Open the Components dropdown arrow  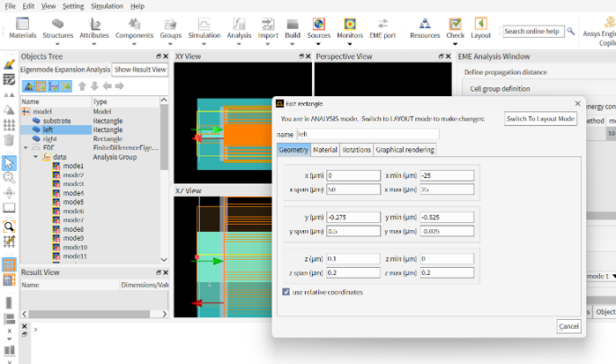(x=134, y=44)
